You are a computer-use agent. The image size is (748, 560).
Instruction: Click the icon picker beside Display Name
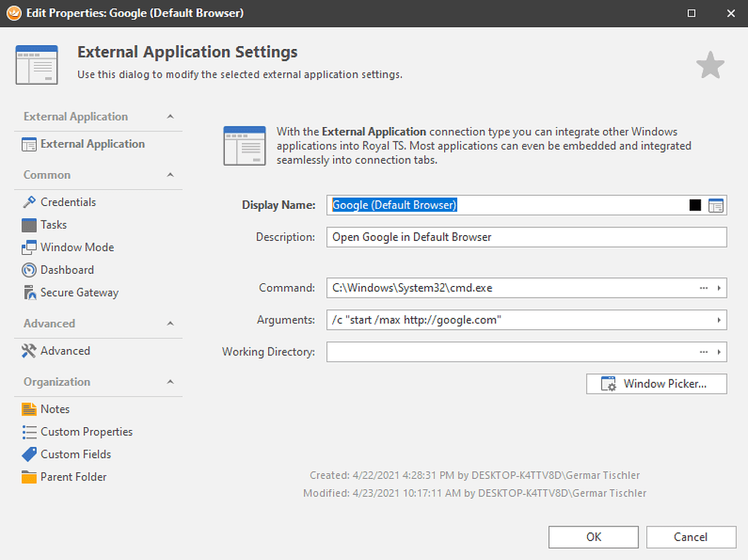click(716, 205)
